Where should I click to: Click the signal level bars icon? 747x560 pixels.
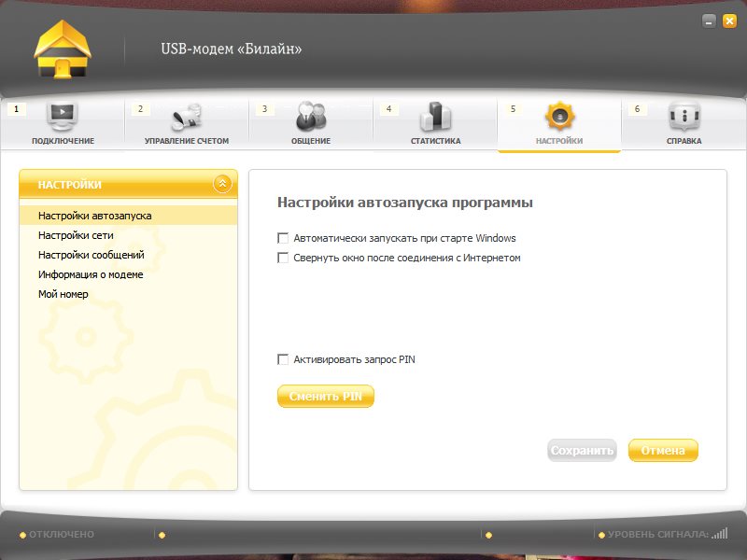pos(719,534)
